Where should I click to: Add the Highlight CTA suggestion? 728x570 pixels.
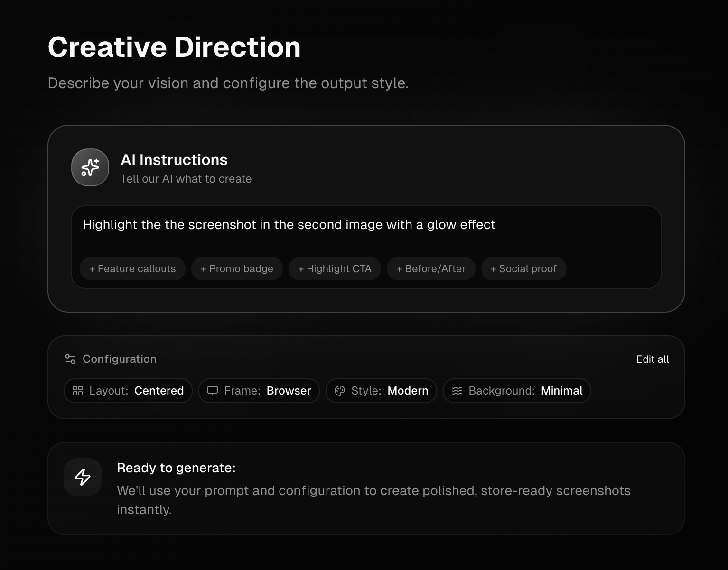click(x=334, y=268)
